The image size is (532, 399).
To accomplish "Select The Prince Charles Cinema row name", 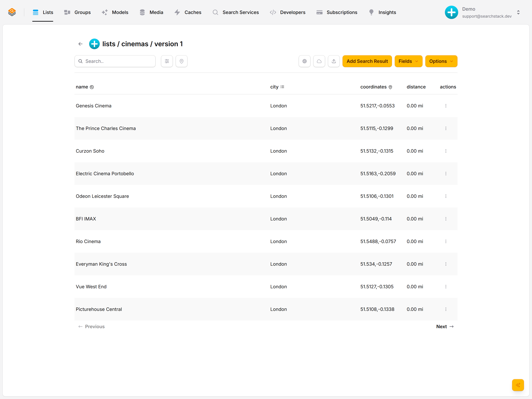I will coord(106,129).
